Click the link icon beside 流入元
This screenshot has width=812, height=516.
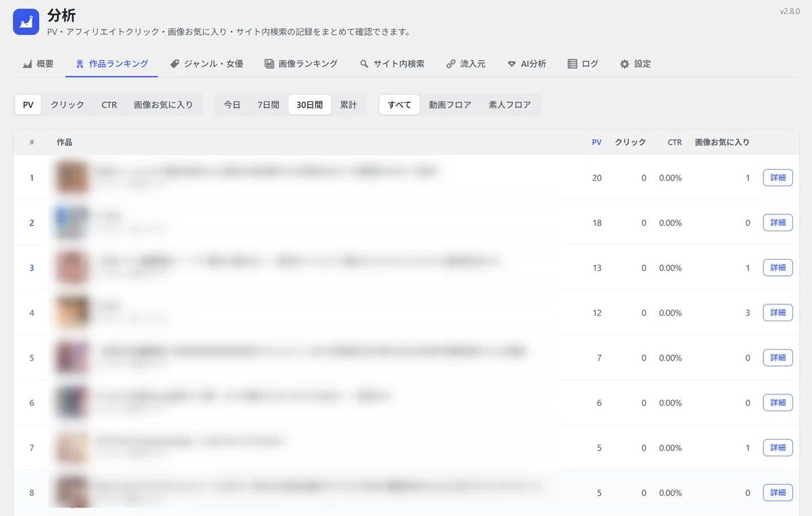[451, 64]
